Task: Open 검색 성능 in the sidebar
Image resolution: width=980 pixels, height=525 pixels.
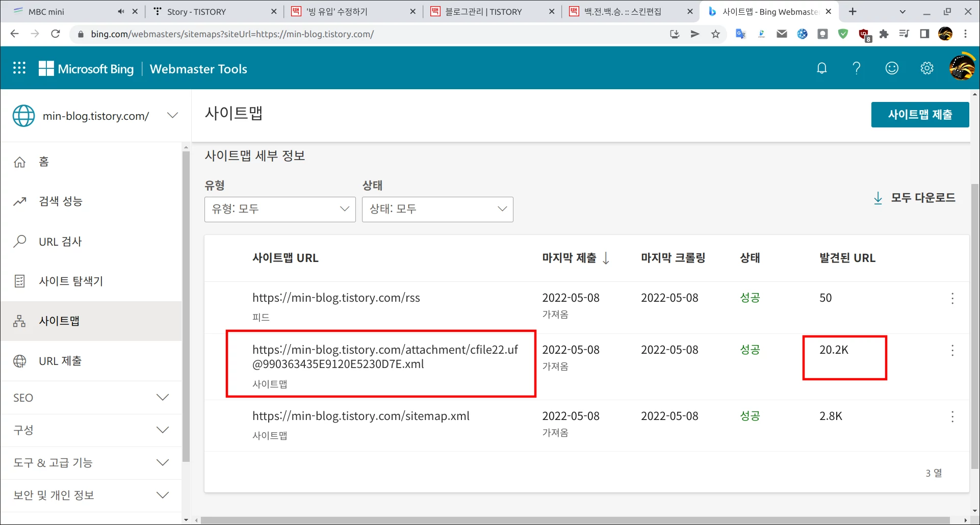Action: (x=91, y=201)
